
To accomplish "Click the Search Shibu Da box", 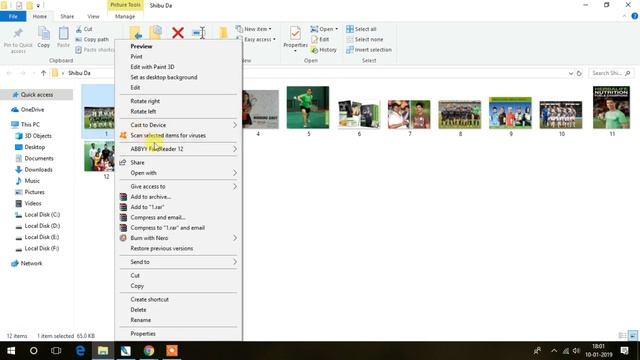I will tap(611, 73).
